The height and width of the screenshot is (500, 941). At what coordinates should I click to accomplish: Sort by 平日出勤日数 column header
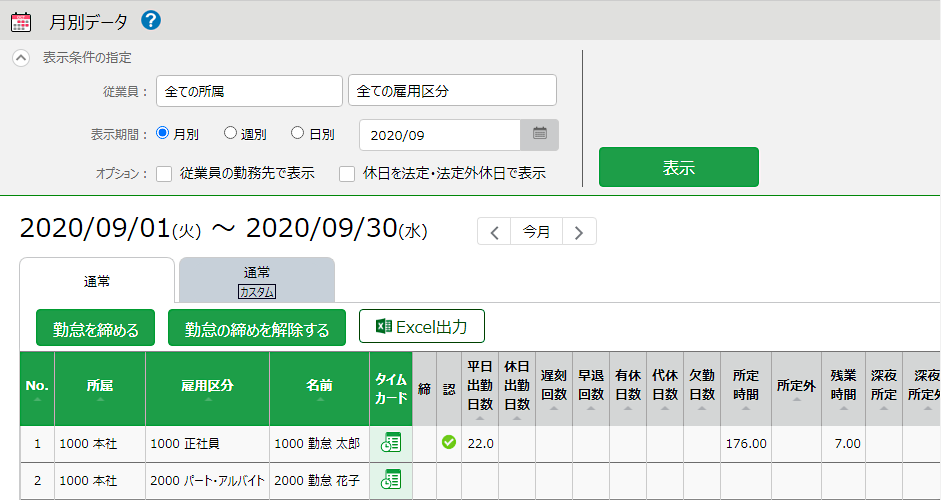click(480, 389)
